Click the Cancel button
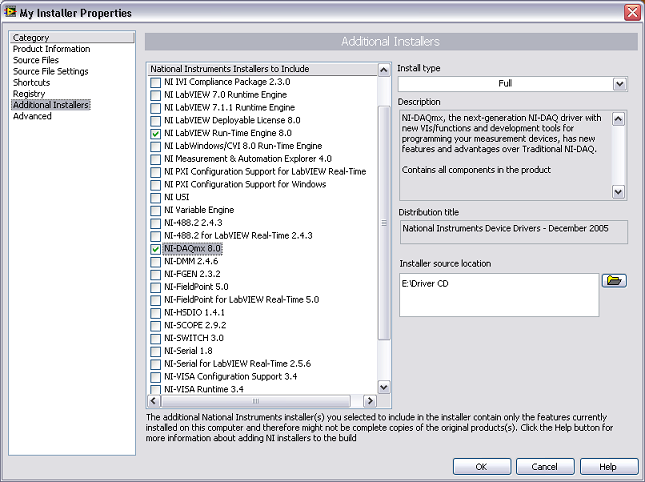The height and width of the screenshot is (482, 645). click(x=545, y=467)
